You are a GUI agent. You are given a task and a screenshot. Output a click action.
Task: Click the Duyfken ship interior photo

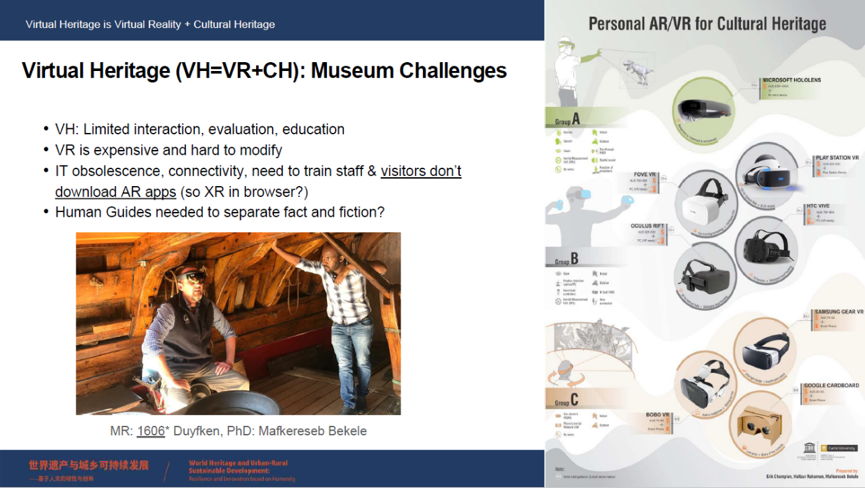(238, 323)
